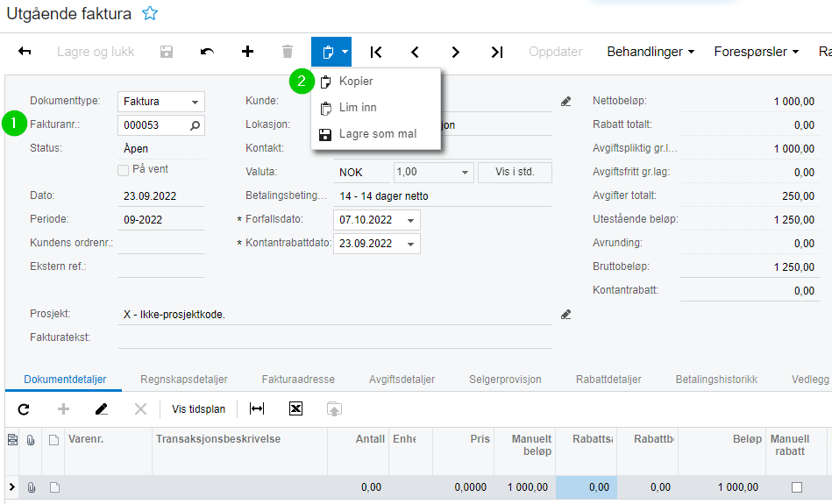The width and height of the screenshot is (832, 504).
Task: Switch to the Dokumentdetaljer tab
Action: pos(65,380)
